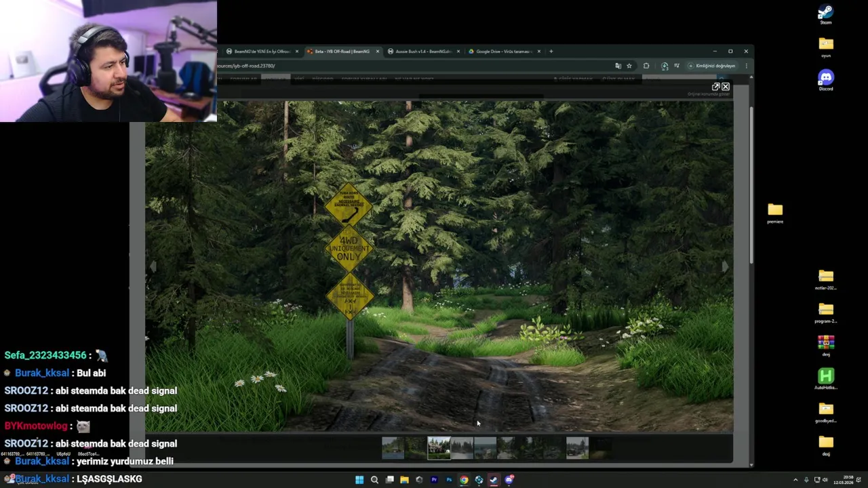Select the second lightbox thumbnail
This screenshot has height=488, width=868.
click(416, 448)
